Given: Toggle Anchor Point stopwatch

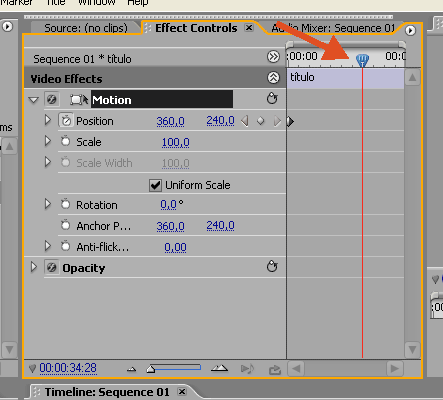Looking at the screenshot, I should 66,225.
